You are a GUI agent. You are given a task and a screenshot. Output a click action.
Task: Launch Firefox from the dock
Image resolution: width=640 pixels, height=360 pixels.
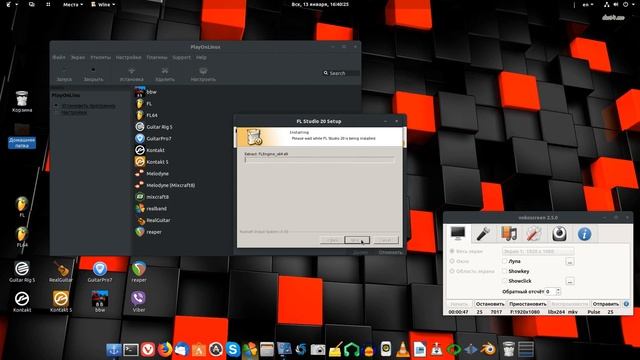[165, 349]
